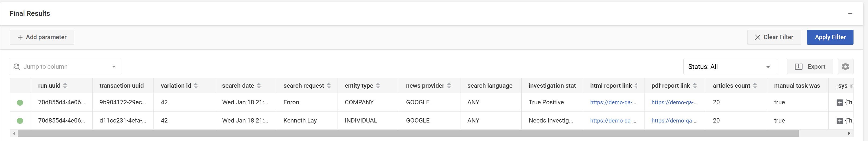Sort by variation id column arrows
This screenshot has height=141, width=868.
tap(196, 86)
